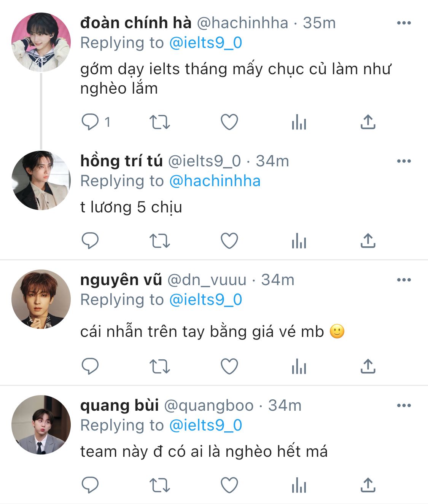Share hồng trí tú's tweet
428x504 pixels.
coord(368,241)
